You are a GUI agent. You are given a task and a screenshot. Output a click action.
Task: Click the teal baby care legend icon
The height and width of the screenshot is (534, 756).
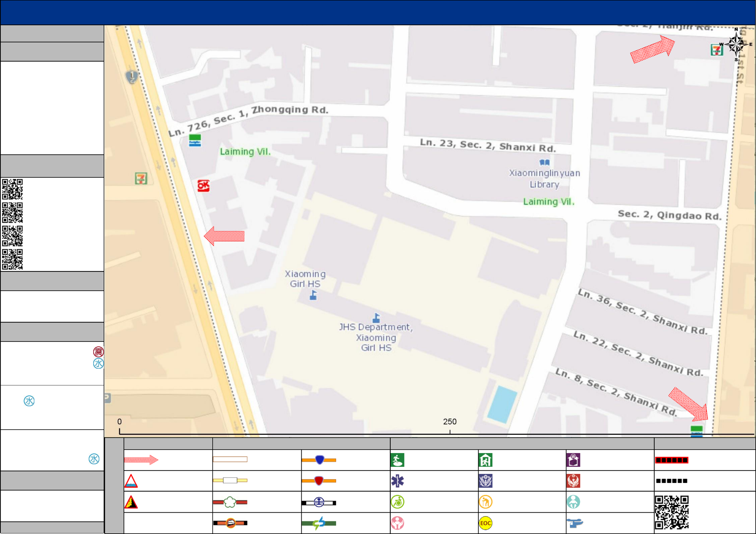tap(573, 502)
